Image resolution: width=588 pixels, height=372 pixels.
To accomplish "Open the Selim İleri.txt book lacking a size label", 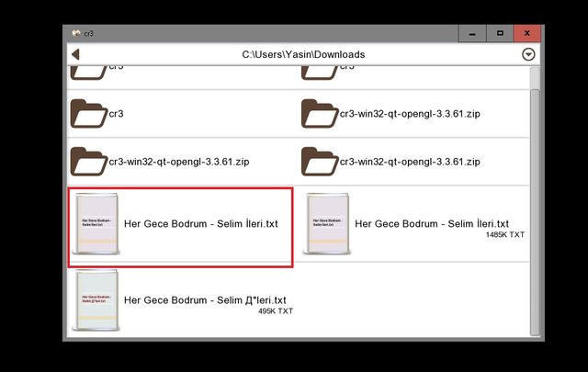I will (180, 228).
